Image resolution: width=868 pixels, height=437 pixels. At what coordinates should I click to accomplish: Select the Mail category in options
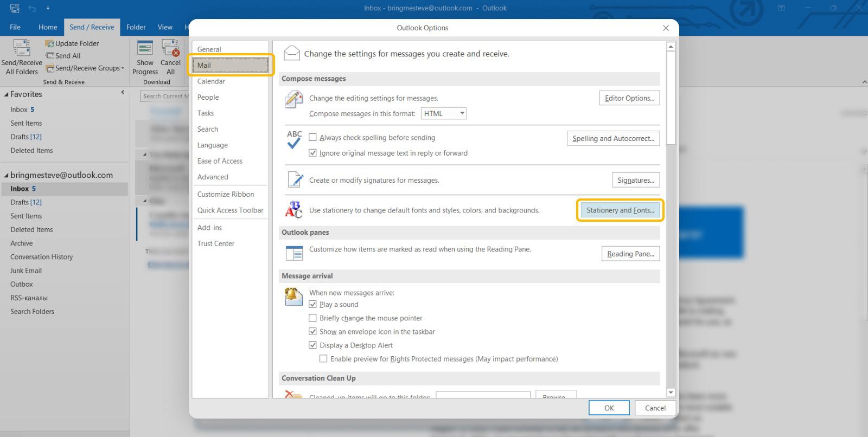tap(230, 65)
